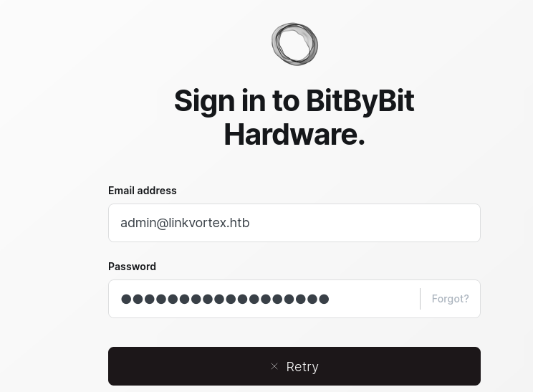Click the 'Sign in to BitByBit' heading line

[294, 100]
